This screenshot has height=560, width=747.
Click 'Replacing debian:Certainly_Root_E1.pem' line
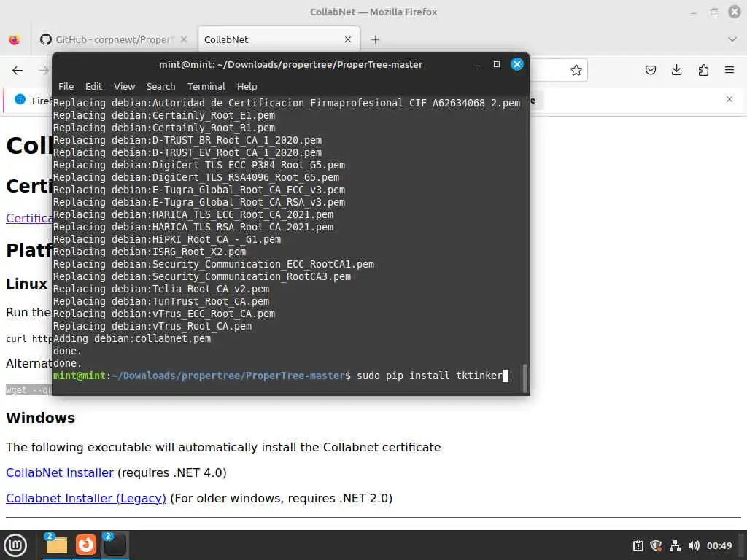coord(164,116)
